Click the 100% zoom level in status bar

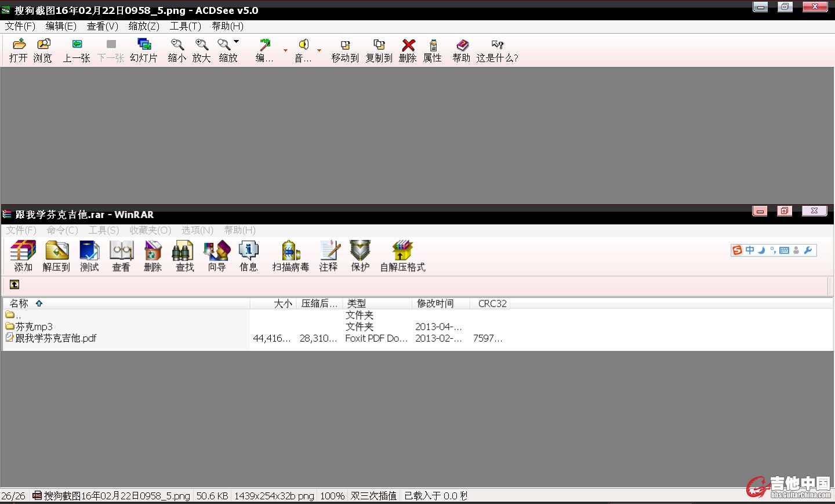coord(332,496)
